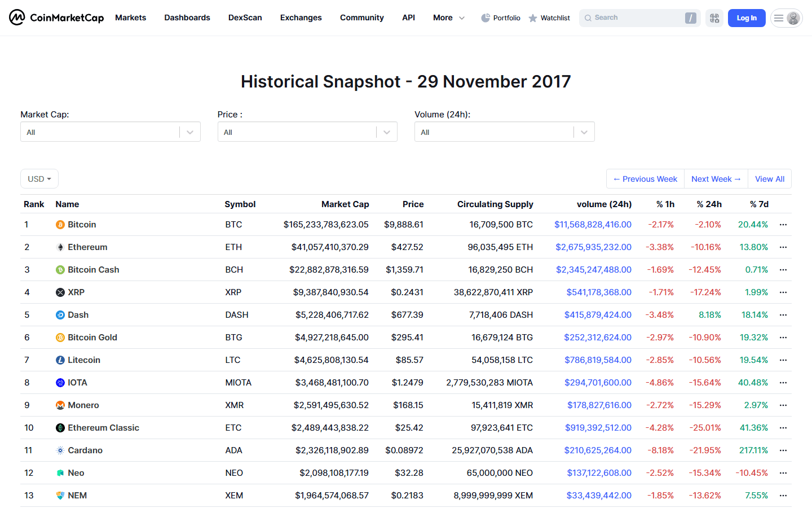Click the Neo coin icon
The image size is (812, 508).
[60, 473]
